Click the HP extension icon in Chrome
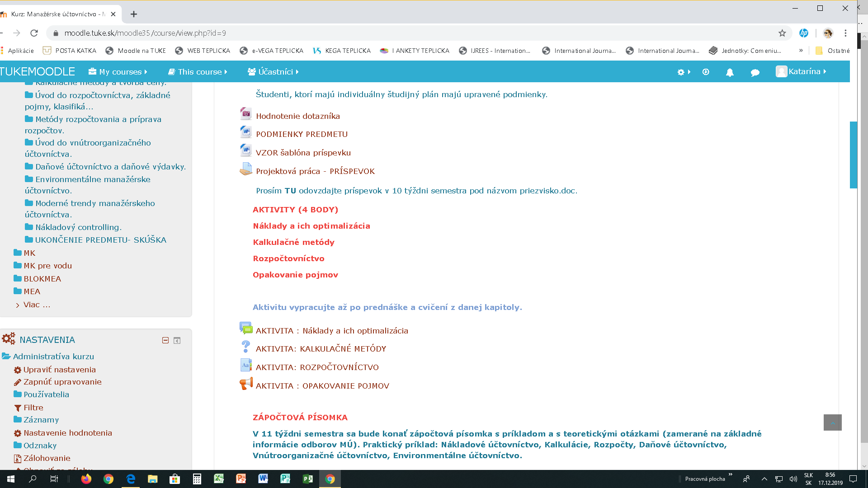Image resolution: width=868 pixels, height=488 pixels. pyautogui.click(x=804, y=33)
